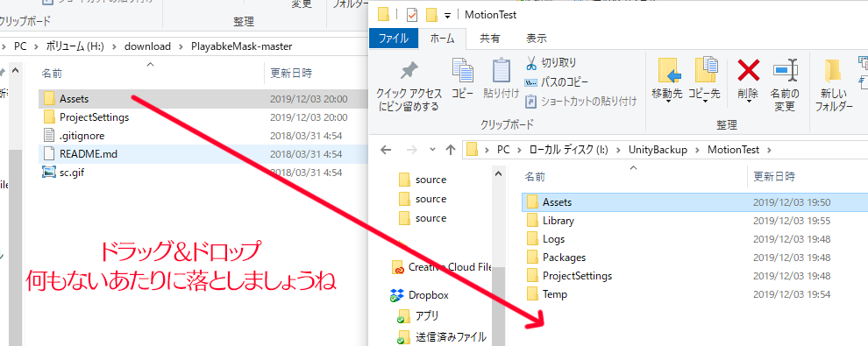The height and width of the screenshot is (346, 868).
Task: Click MotionTest breadcrumb in address bar
Action: (734, 149)
